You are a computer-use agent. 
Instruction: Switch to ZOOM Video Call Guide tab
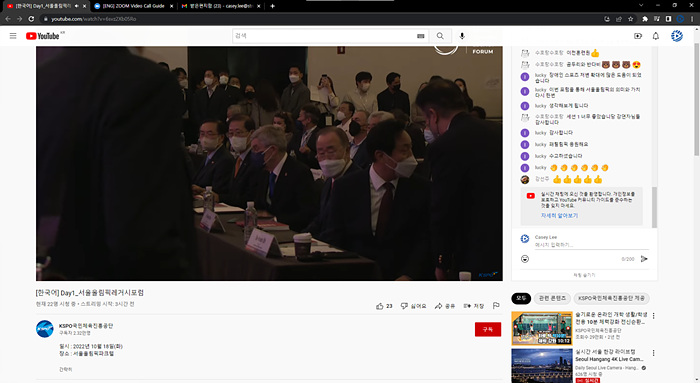(133, 6)
